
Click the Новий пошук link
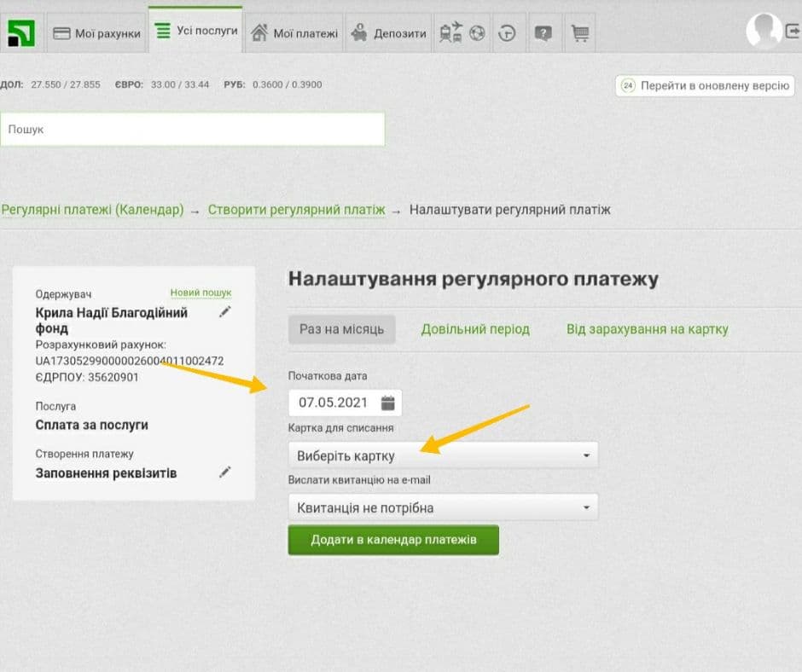click(x=201, y=293)
